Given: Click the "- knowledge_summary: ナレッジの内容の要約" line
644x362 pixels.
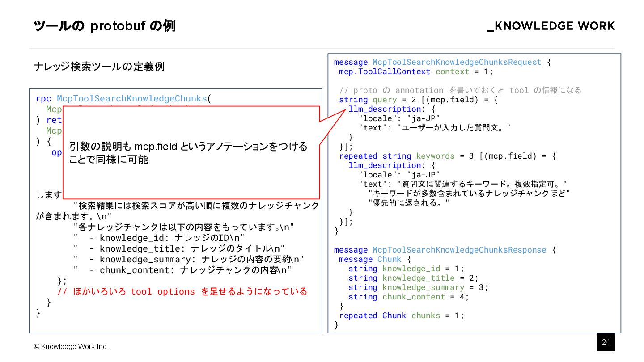Looking at the screenshot, I should tap(189, 259).
